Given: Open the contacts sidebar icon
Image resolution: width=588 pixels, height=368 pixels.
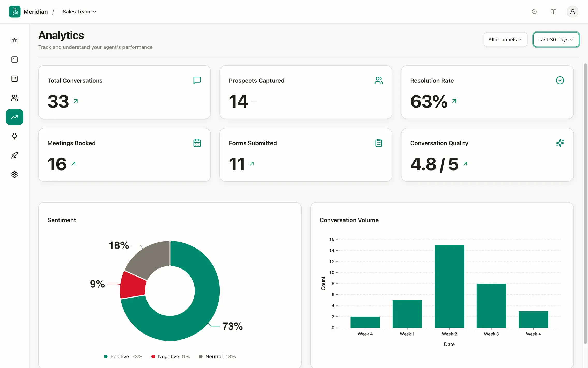Looking at the screenshot, I should pos(14,98).
